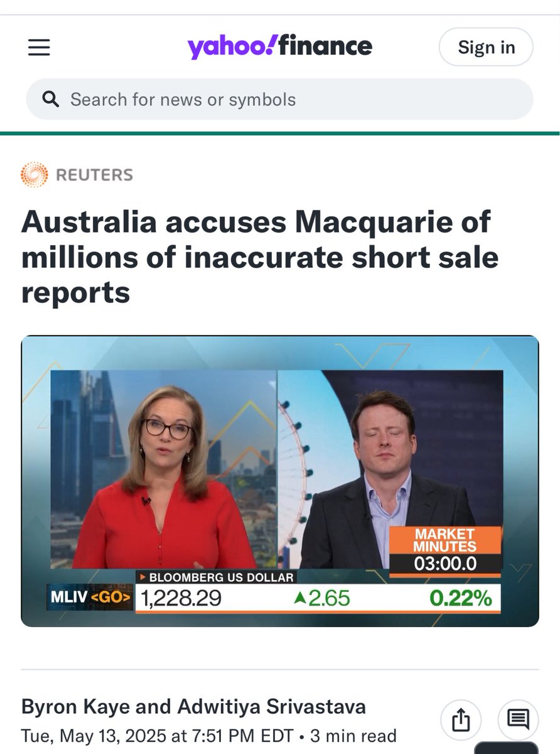Click the Market Minutes timer box
This screenshot has width=560, height=754.
tap(445, 551)
